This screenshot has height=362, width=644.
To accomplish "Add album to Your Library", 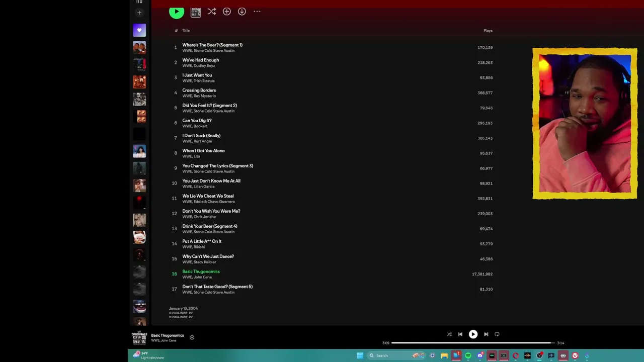I will tap(227, 11).
